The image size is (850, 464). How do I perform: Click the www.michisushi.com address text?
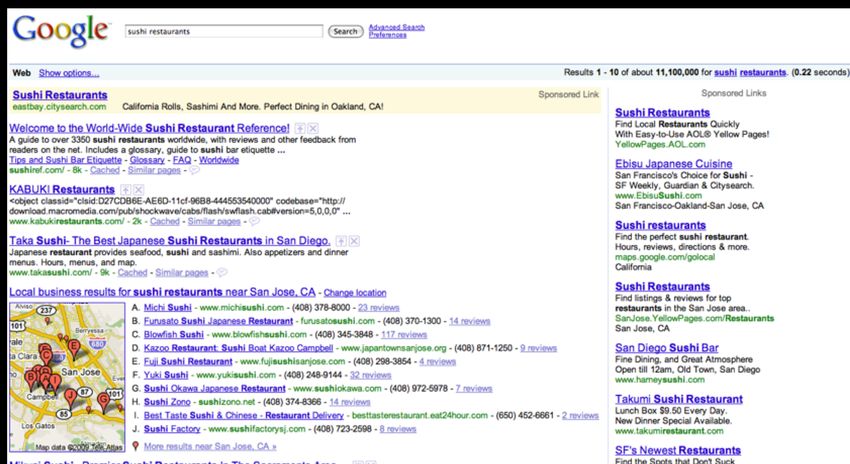pos(242,307)
